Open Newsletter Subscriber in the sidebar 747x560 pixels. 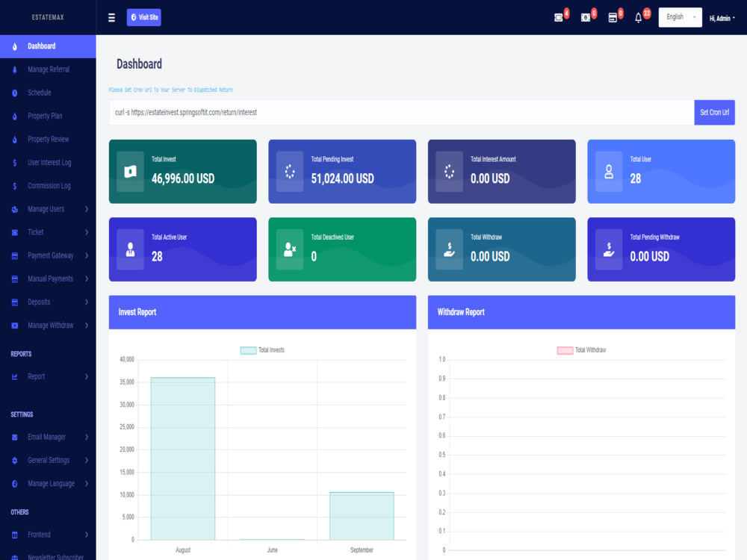point(48,557)
